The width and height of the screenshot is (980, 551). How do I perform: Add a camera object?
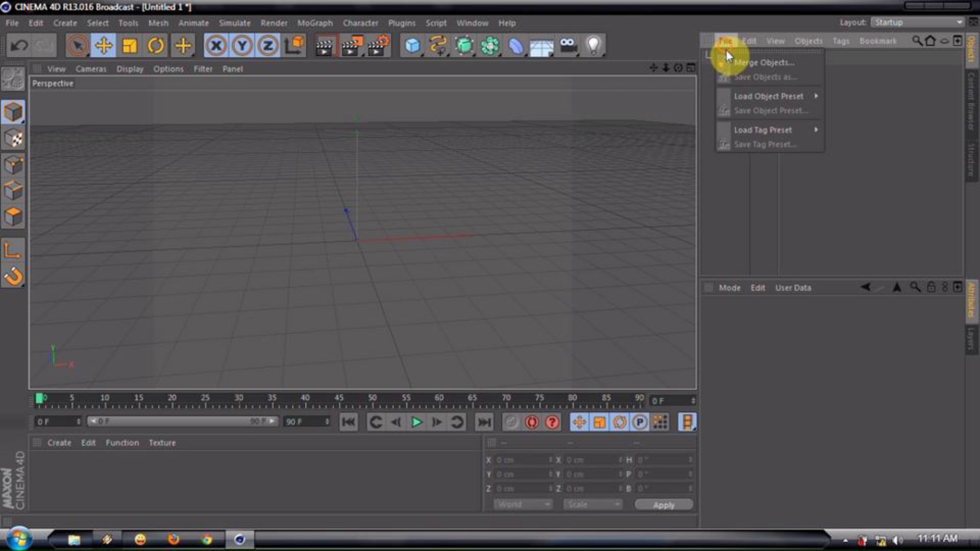pyautogui.click(x=568, y=45)
